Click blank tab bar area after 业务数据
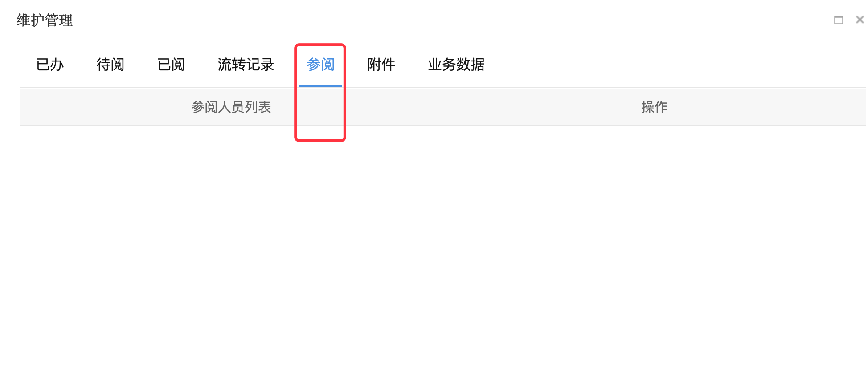Image resolution: width=868 pixels, height=389 pixels. [x=668, y=65]
